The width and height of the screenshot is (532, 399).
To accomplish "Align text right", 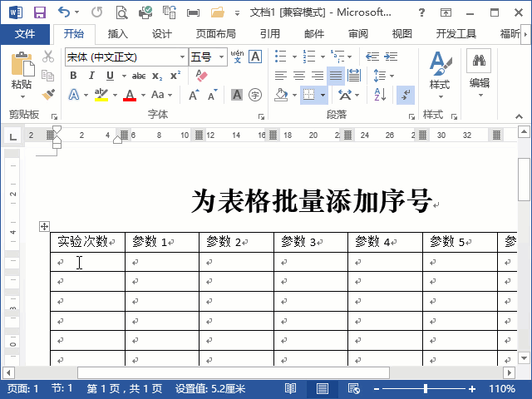I will pos(318,76).
